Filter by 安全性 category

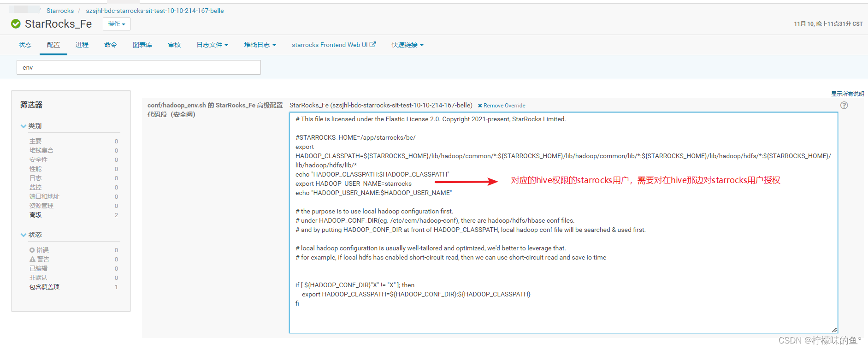(38, 160)
